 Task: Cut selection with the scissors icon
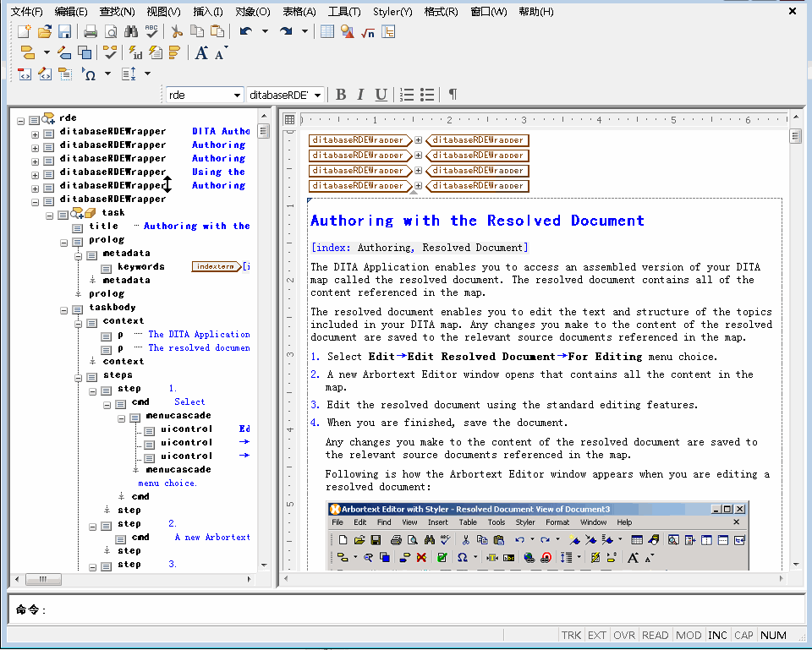177,31
